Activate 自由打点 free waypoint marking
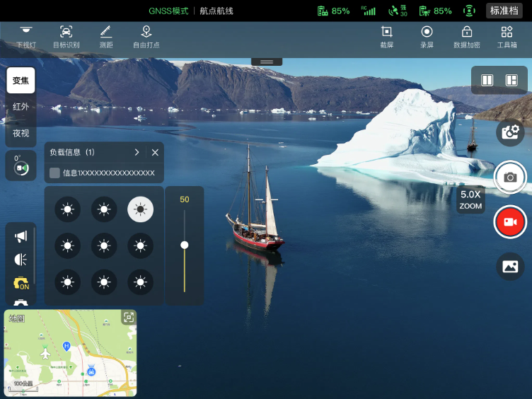 pos(146,36)
